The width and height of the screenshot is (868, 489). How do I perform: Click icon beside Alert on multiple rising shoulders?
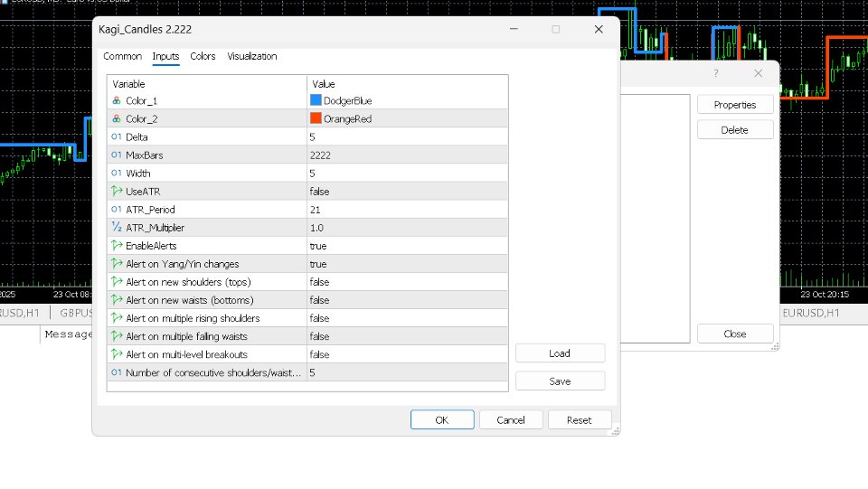pyautogui.click(x=117, y=317)
